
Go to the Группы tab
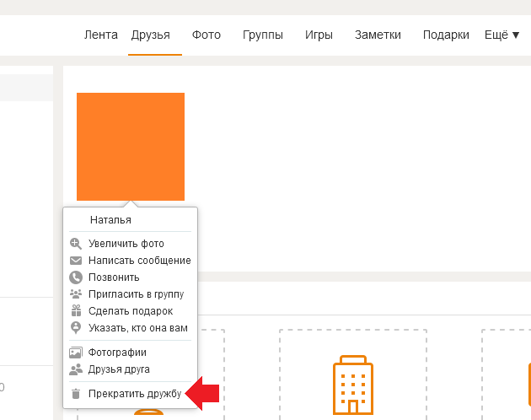(x=263, y=35)
